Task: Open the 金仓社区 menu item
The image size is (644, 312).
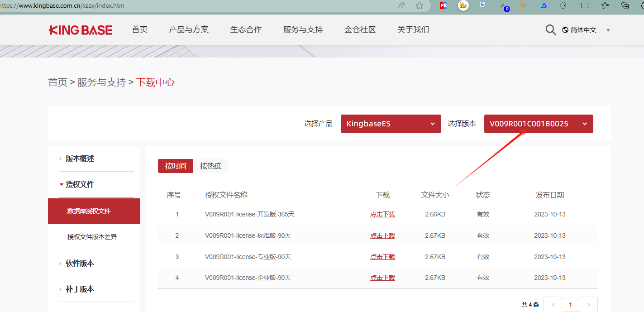Action: point(360,29)
